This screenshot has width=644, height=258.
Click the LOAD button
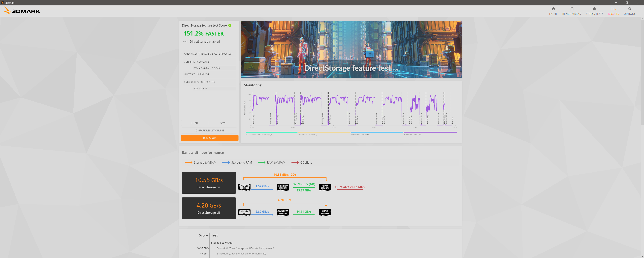[x=195, y=123]
